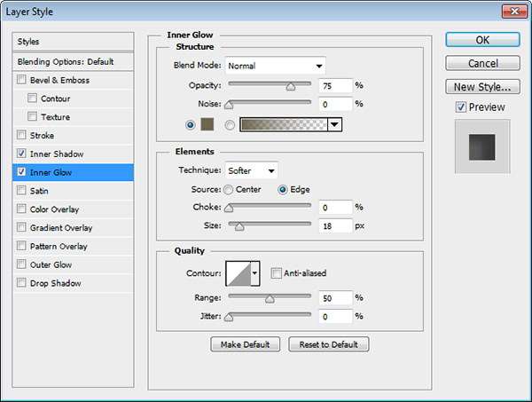This screenshot has height=402, width=532.
Task: Select Blending Options: Default entry
Action: (66, 62)
